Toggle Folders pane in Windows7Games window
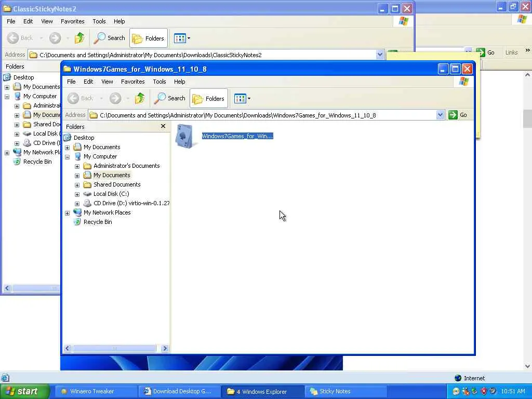This screenshot has width=532, height=399. 209,98
